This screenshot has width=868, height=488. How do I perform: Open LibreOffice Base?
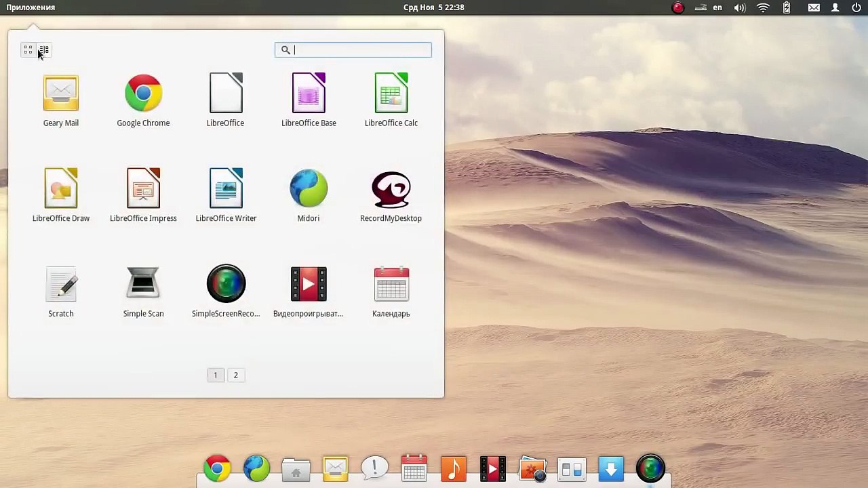click(x=309, y=100)
